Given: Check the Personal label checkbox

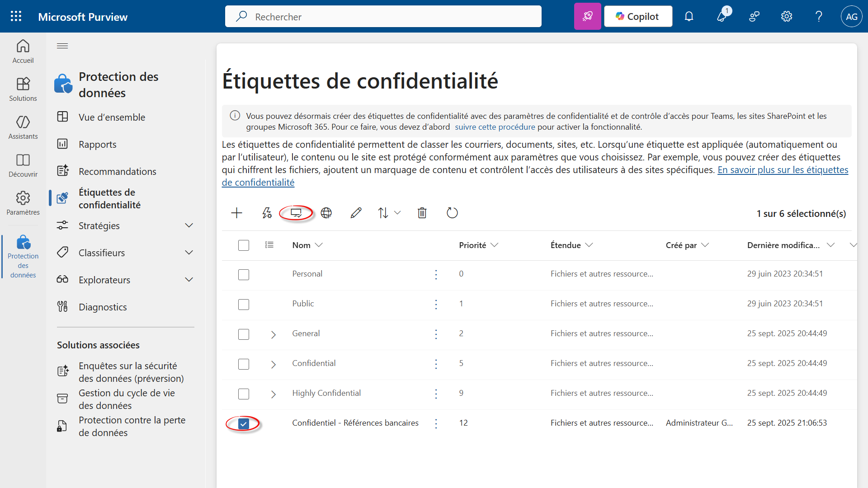Looking at the screenshot, I should coord(244,275).
